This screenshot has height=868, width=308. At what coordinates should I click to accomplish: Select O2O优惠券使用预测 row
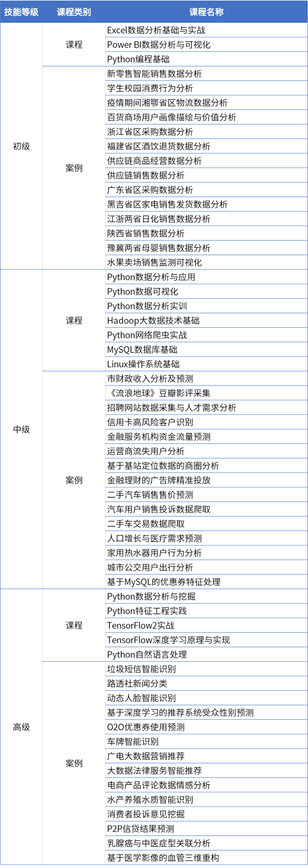click(x=206, y=727)
